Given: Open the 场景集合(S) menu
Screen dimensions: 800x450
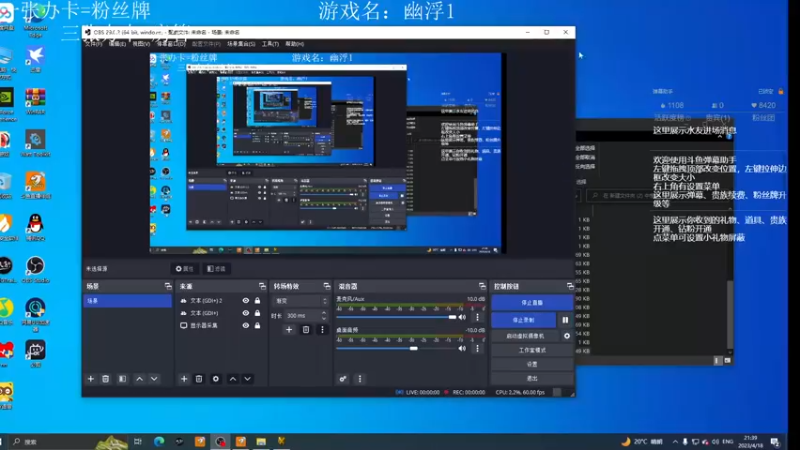Looking at the screenshot, I should 241,44.
